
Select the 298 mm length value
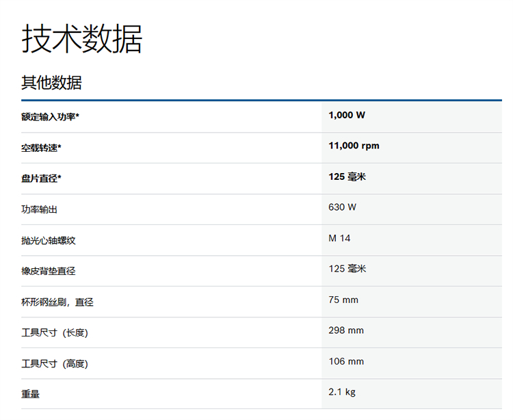346,330
